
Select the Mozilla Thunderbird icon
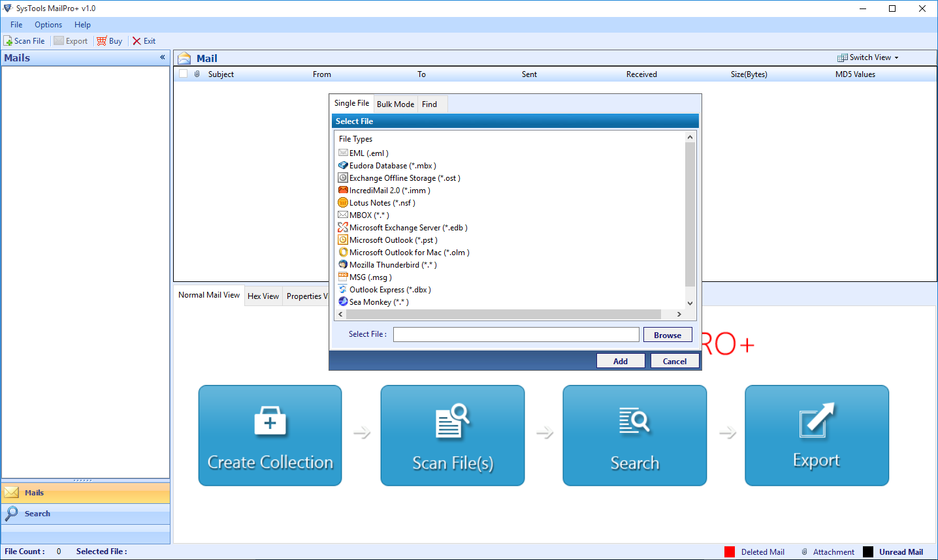tap(343, 264)
